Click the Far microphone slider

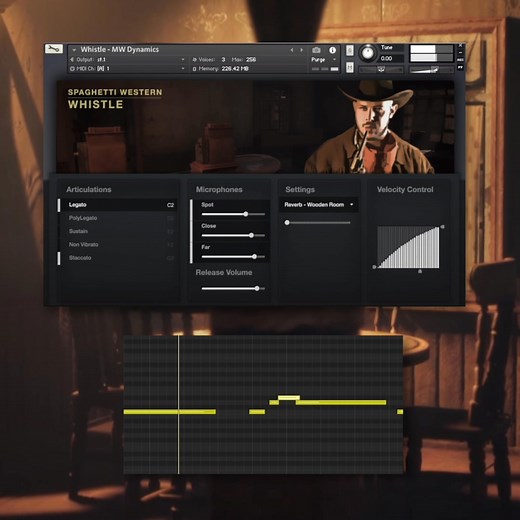[x=233, y=257]
